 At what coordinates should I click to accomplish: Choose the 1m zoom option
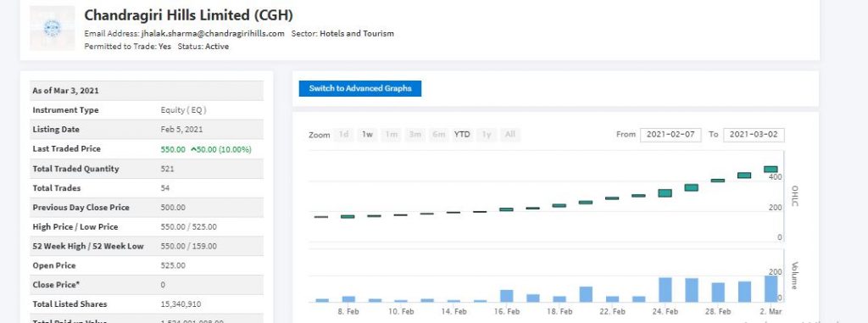click(392, 134)
